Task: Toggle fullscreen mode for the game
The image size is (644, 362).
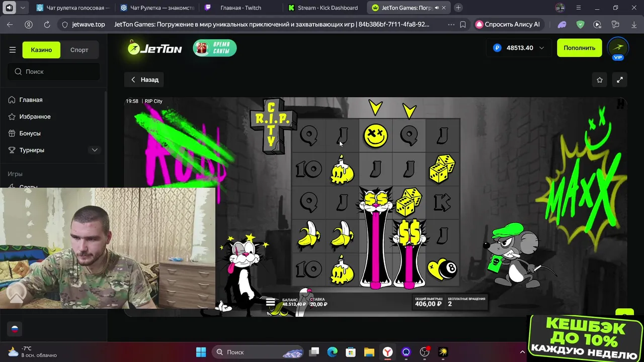Action: [620, 79]
